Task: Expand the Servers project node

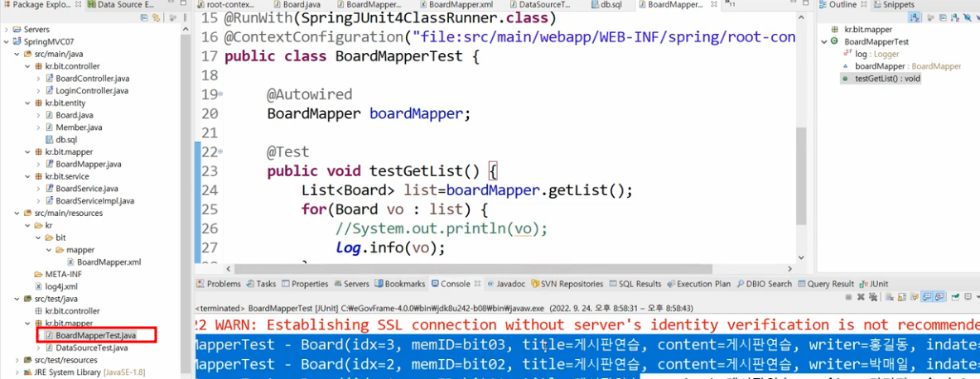Action: (7, 29)
